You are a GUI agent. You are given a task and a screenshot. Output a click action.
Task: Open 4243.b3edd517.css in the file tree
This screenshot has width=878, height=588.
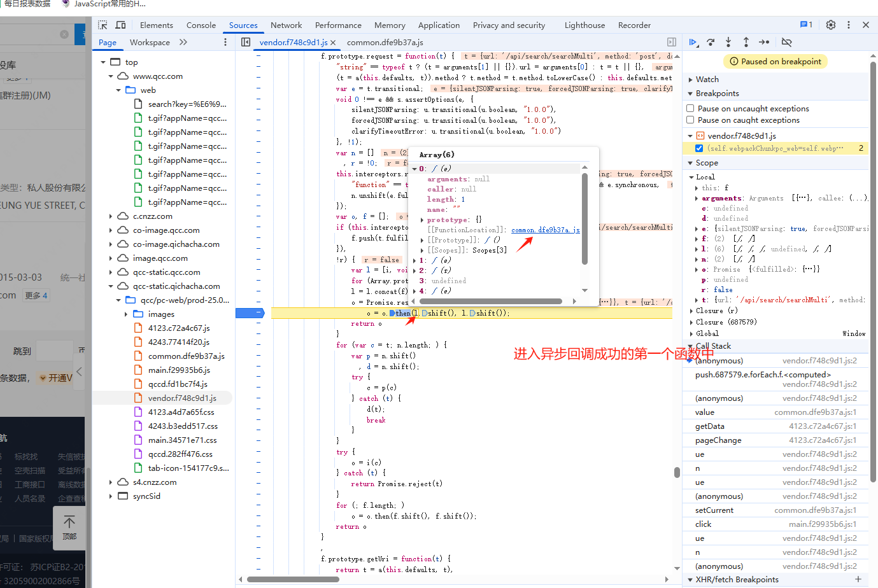pos(183,426)
